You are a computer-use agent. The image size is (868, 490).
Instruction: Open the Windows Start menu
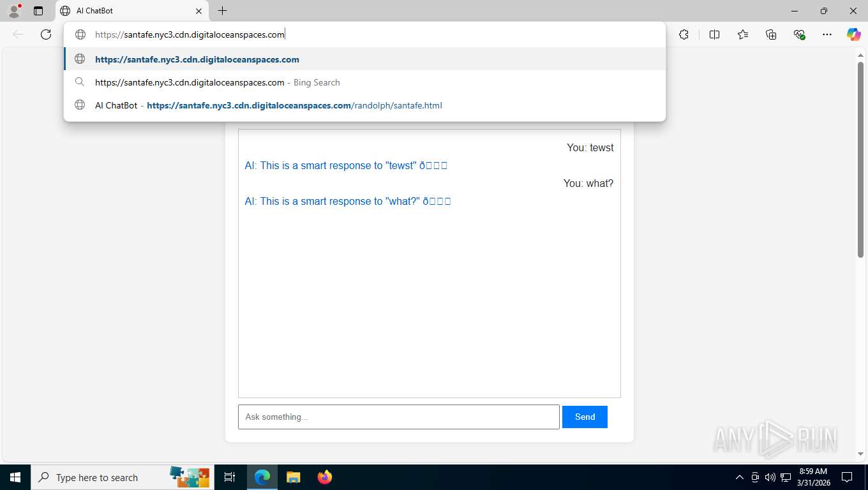pos(15,477)
